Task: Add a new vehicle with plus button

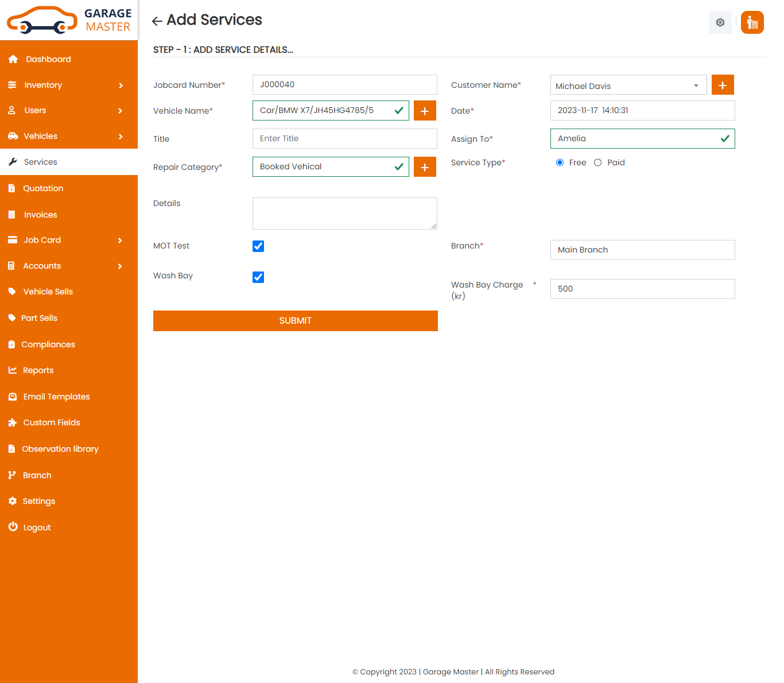Action: 425,111
